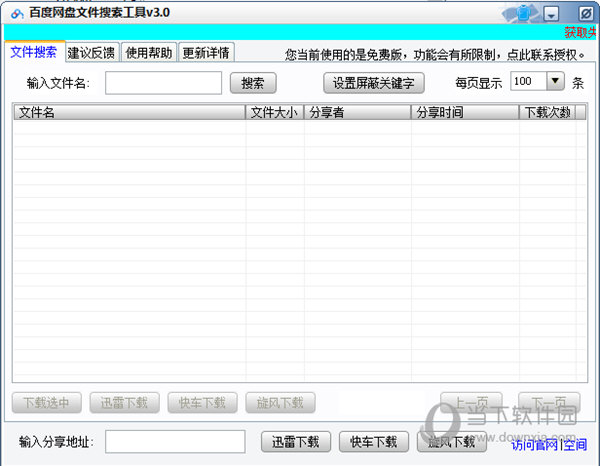Sort by the 下载次数 column header
This screenshot has width=600, height=466.
(547, 112)
